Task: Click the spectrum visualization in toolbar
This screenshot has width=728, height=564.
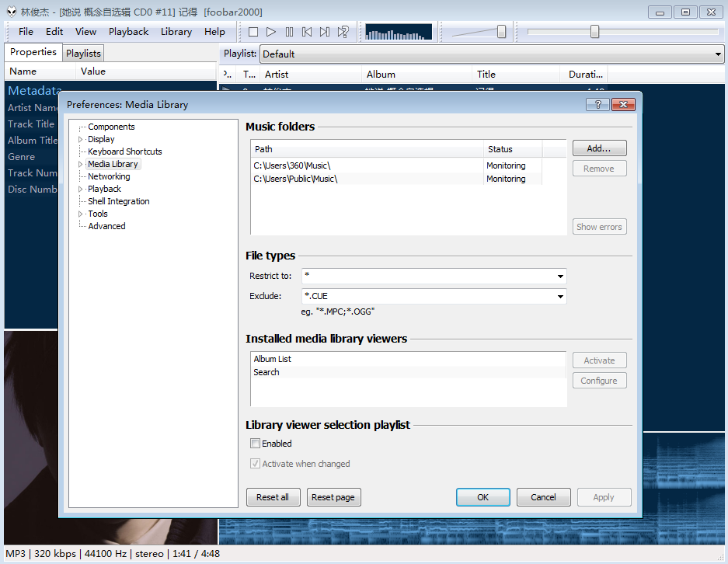Action: 399,32
